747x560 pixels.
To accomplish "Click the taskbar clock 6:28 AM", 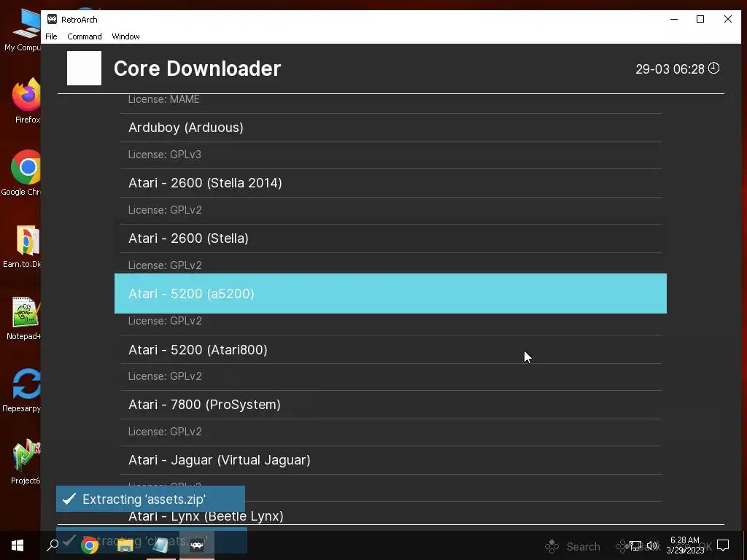I will click(x=685, y=545).
